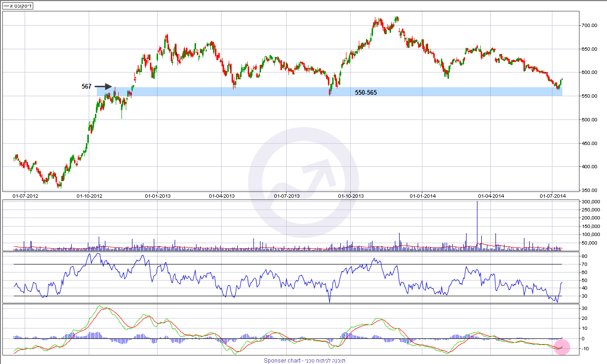The width and height of the screenshot is (607, 364).
Task: Click the -10 label on MACD axis
Action: (x=585, y=349)
